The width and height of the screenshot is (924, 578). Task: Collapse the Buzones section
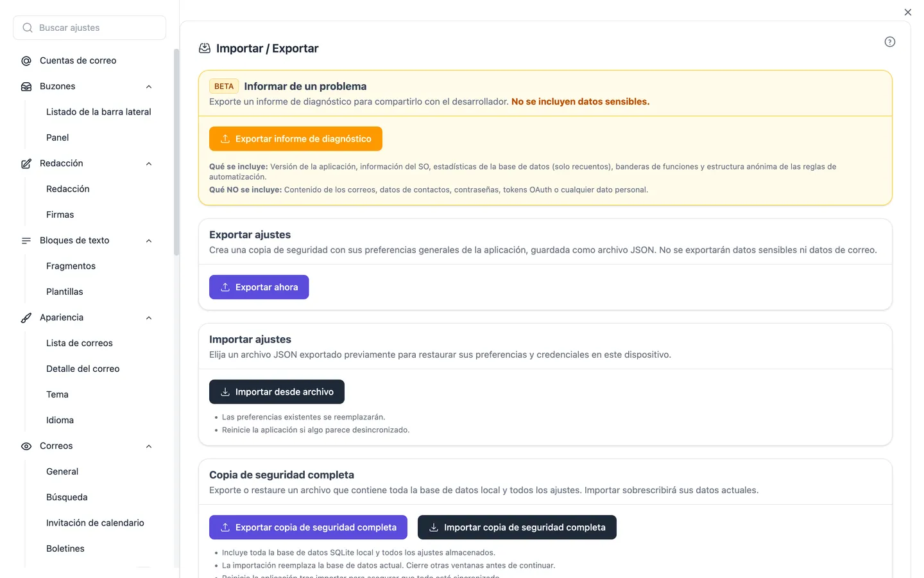pos(149,87)
